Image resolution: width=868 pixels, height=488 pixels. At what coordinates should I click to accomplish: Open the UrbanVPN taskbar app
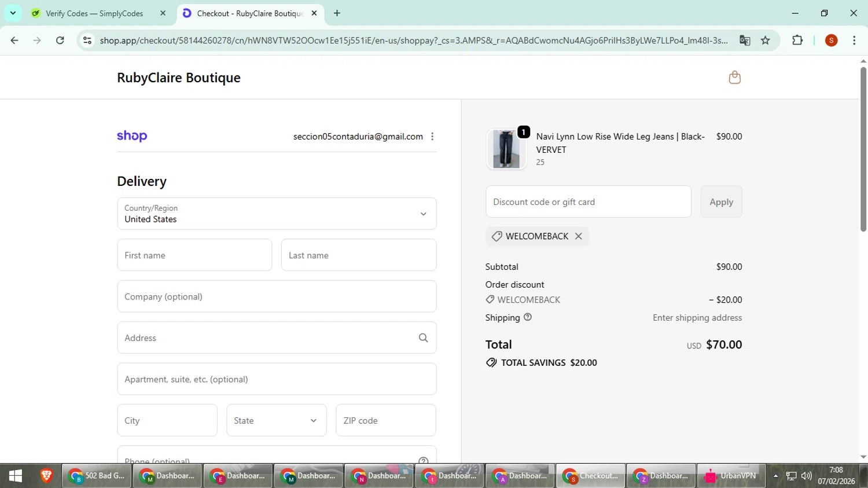click(x=731, y=476)
